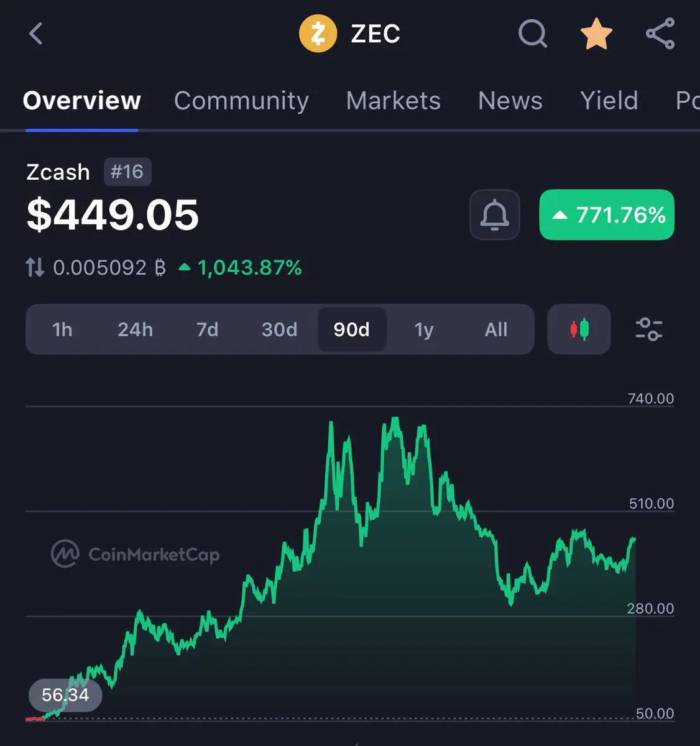Open price alert bell button

click(x=494, y=214)
